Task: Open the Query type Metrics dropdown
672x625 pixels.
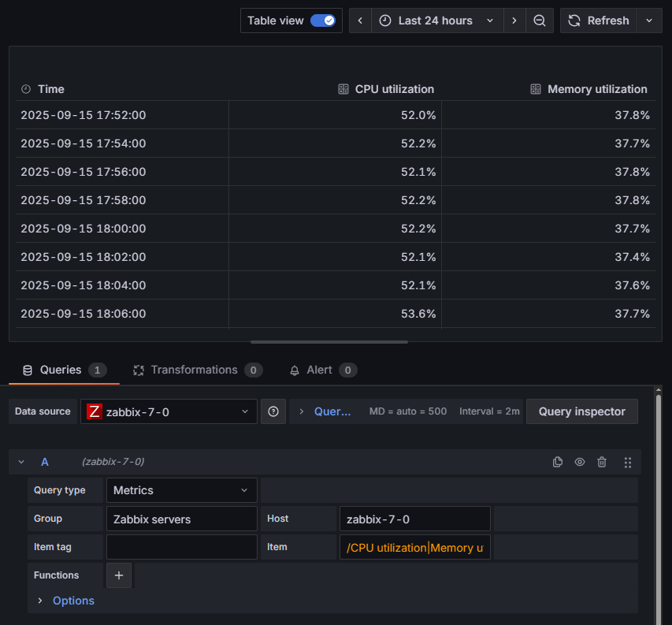Action: pyautogui.click(x=181, y=490)
